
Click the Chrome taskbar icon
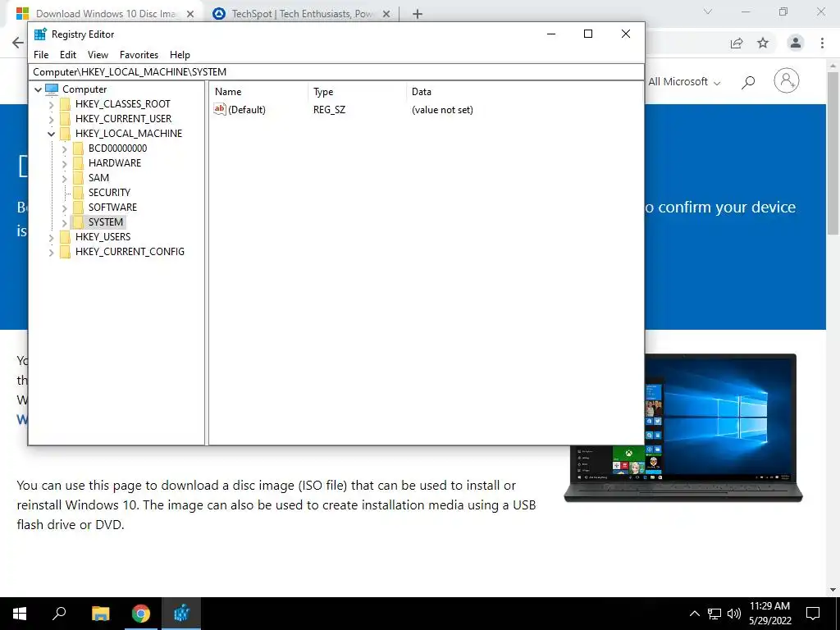(141, 614)
